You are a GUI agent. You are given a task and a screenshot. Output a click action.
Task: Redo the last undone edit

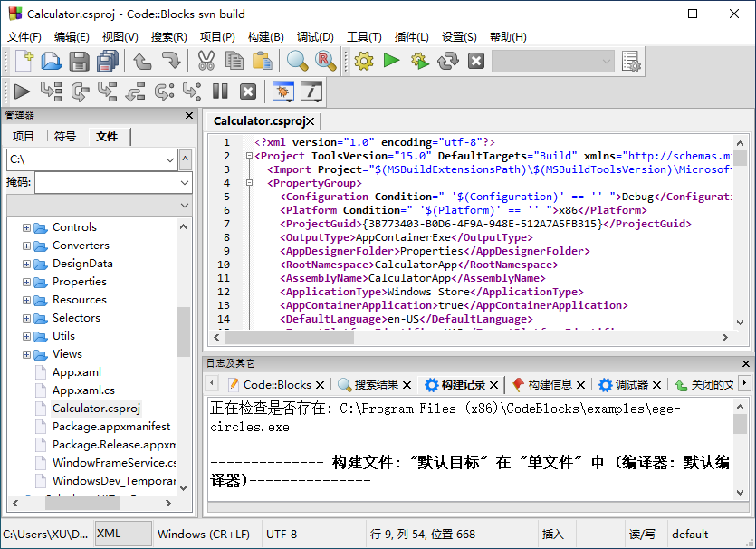click(170, 62)
